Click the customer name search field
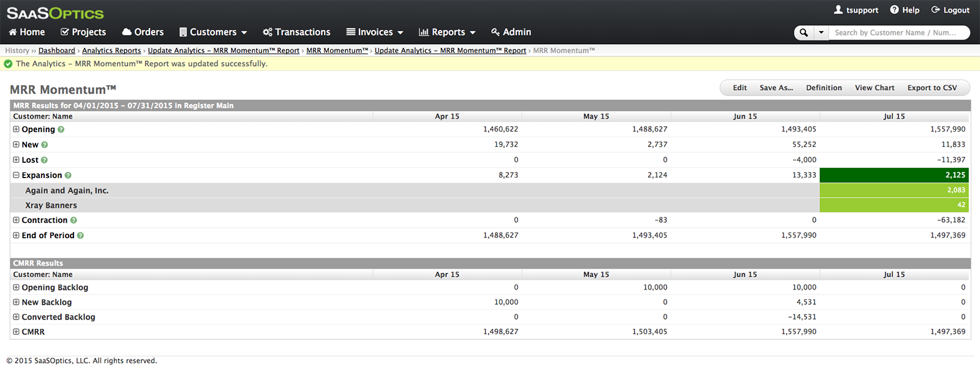This screenshot has height=374, width=980. point(898,32)
